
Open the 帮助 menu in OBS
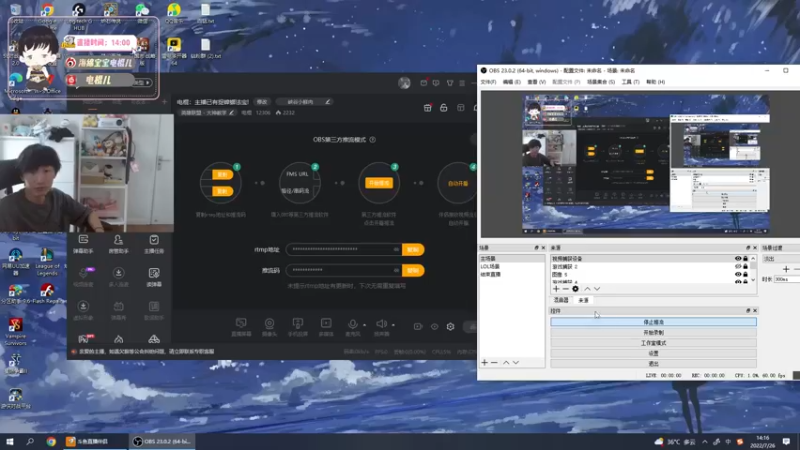tap(656, 82)
